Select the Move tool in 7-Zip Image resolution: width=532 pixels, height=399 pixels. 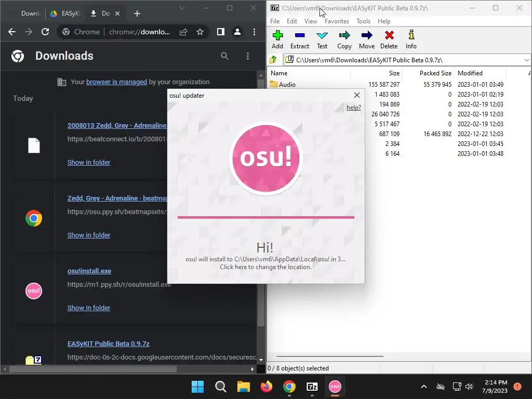367,39
